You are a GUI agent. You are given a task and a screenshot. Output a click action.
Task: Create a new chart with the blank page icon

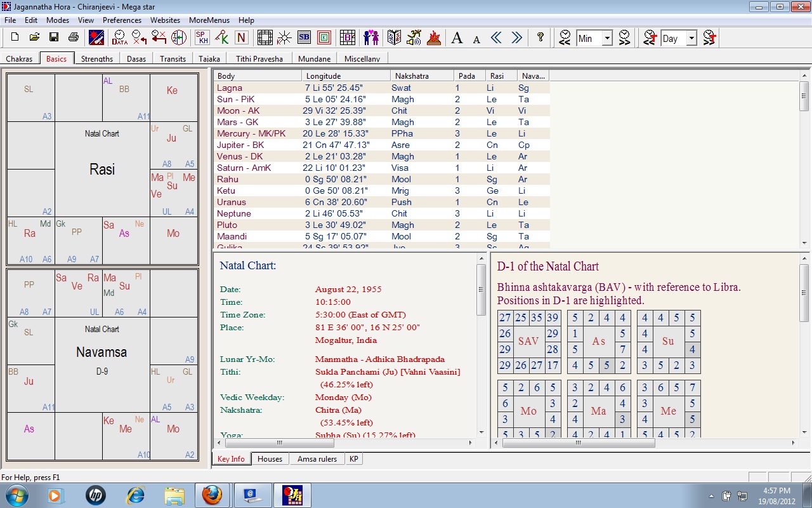[15, 37]
